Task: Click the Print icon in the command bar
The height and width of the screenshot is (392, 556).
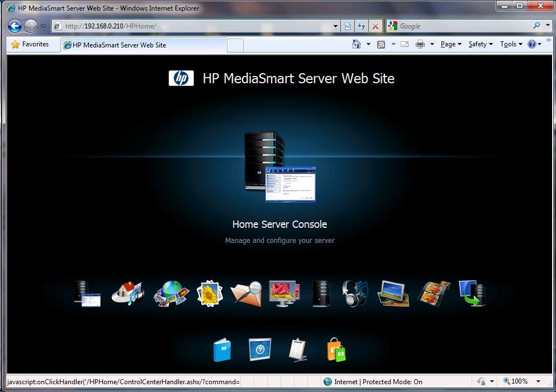Action: click(420, 44)
